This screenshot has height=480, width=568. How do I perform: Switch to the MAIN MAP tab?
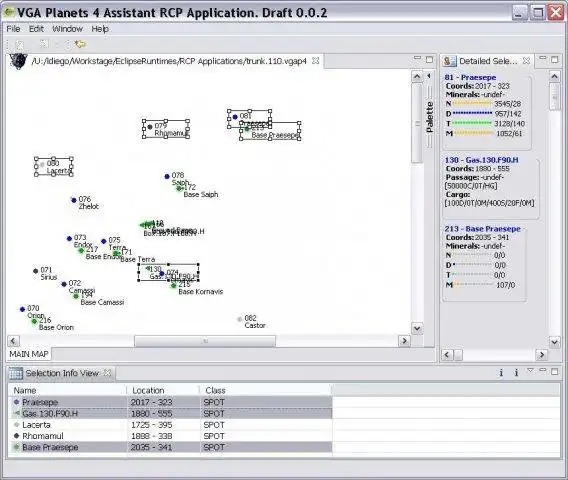(x=29, y=354)
